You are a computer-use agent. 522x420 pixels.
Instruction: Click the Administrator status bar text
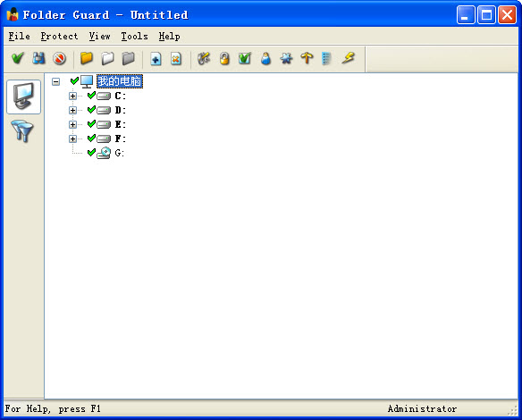click(x=422, y=408)
